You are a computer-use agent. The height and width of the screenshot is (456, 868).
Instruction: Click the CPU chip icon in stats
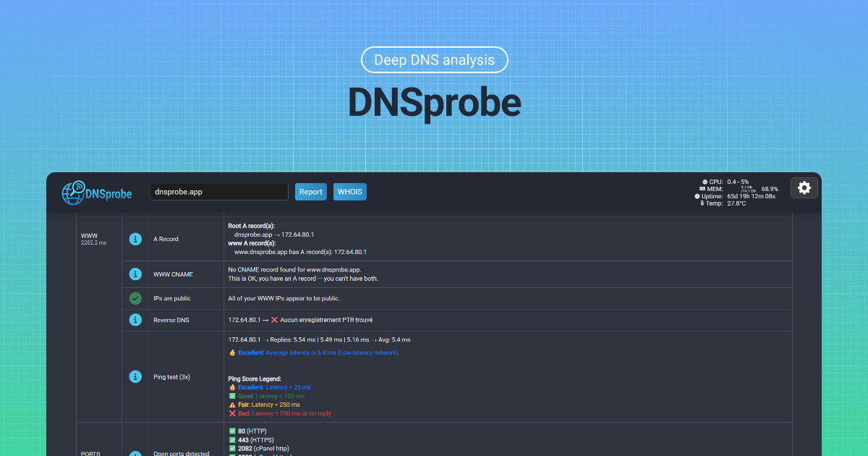(705, 182)
